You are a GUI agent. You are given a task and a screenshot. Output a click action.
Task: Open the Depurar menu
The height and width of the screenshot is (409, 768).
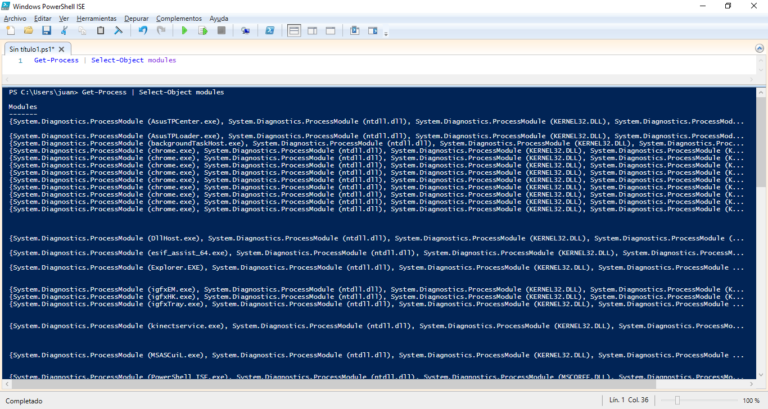tap(136, 18)
